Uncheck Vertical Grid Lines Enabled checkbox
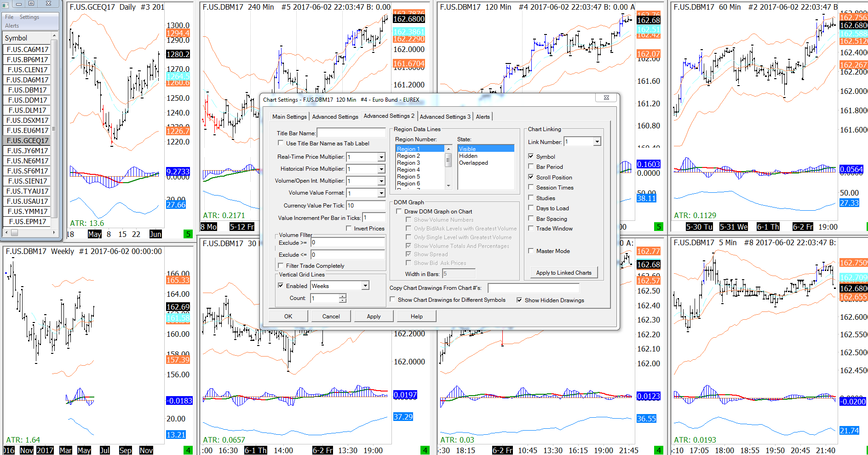868x455 pixels. (281, 286)
